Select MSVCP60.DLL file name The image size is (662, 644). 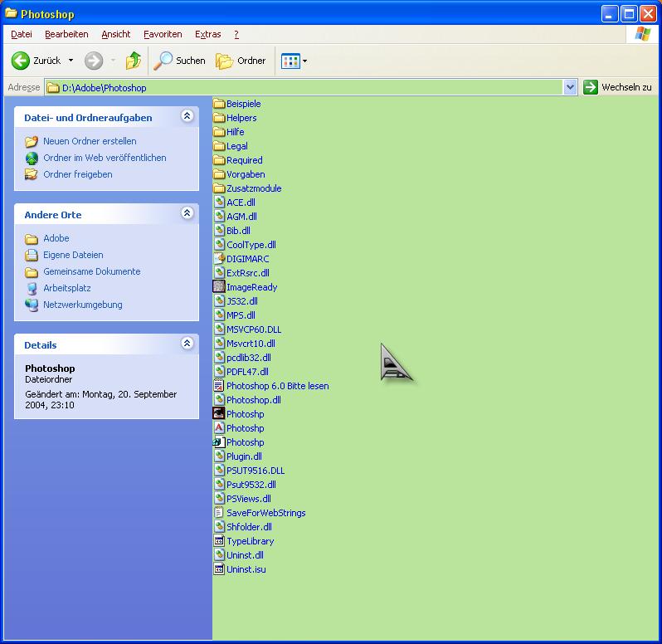tap(254, 329)
